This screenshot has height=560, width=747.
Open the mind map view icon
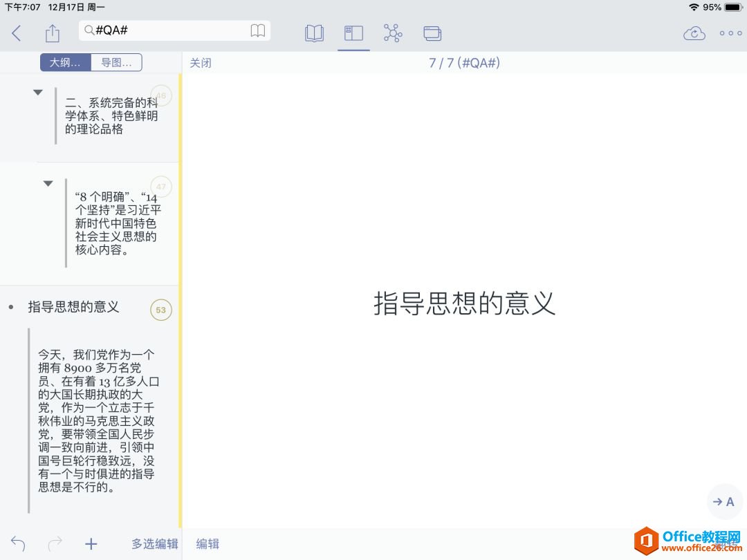tap(392, 32)
